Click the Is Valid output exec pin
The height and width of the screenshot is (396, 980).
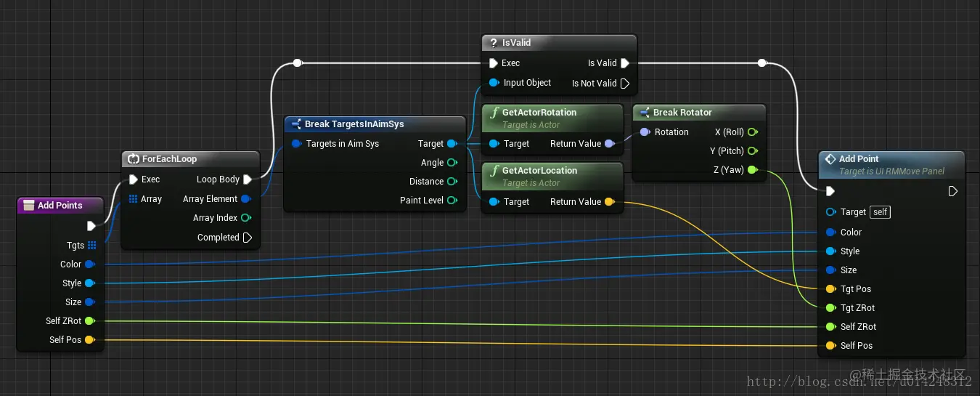(x=625, y=63)
